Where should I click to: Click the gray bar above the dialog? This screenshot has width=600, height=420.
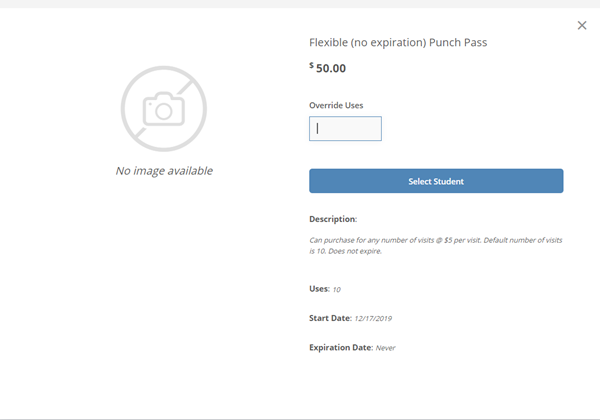point(300,4)
